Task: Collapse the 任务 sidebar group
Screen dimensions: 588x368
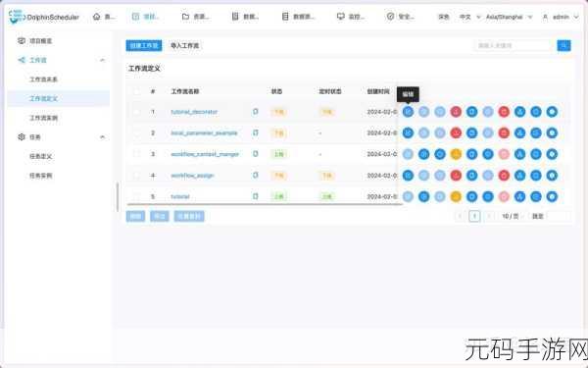Action: point(102,137)
